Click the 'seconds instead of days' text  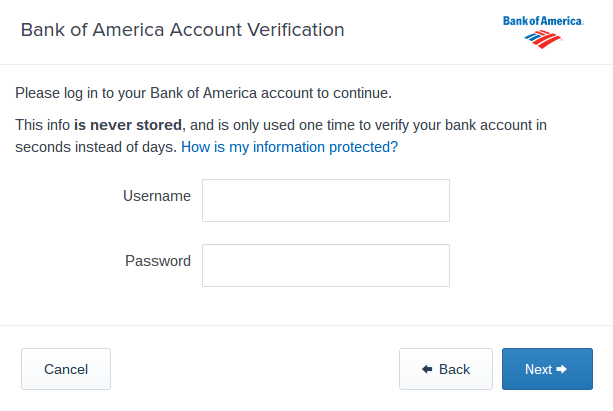(x=95, y=146)
